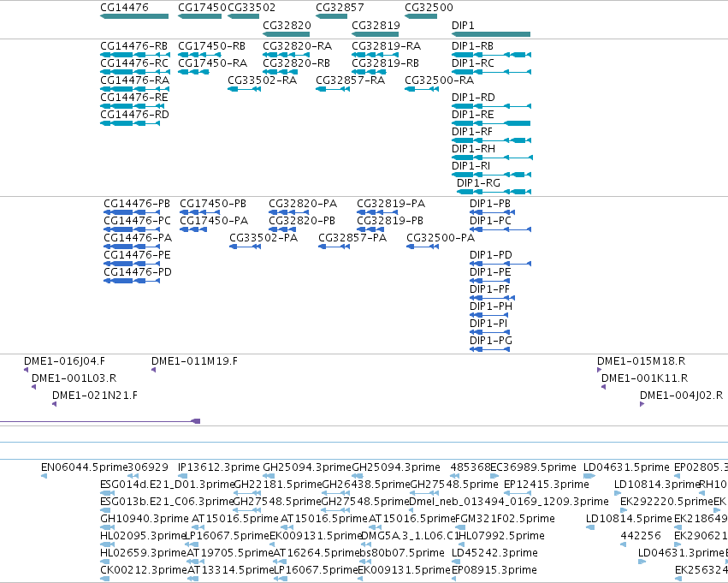728x583 pixels.
Task: Select transcript CG32820-RB label
Action: (296, 63)
